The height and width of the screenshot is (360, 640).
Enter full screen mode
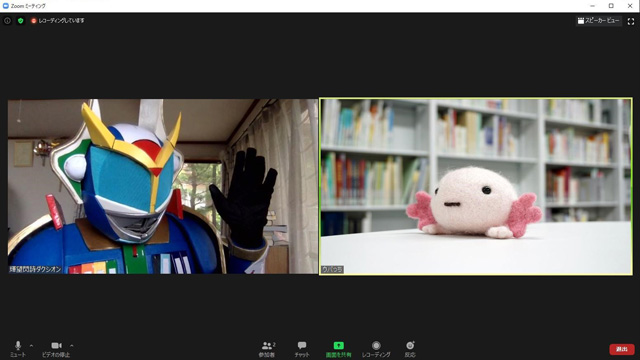point(631,21)
